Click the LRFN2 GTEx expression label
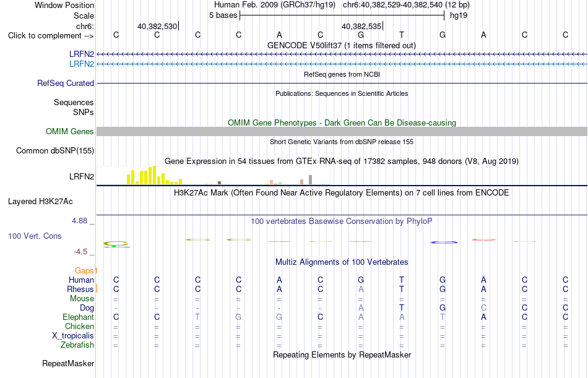 [x=81, y=176]
